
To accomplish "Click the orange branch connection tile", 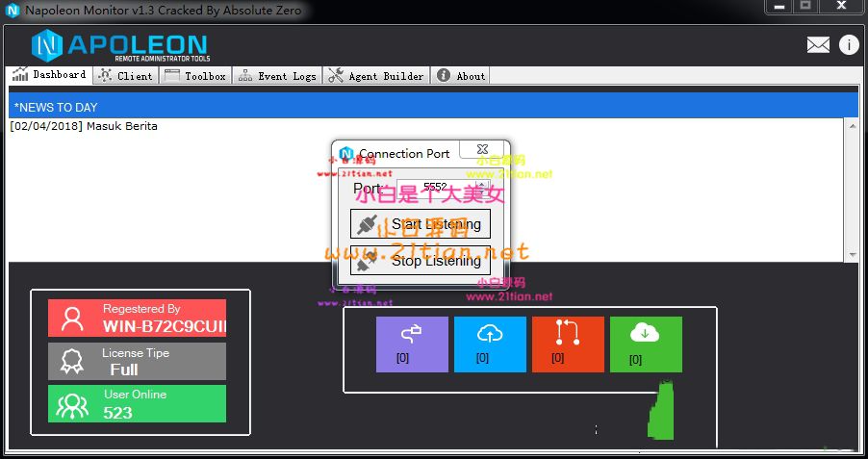I will point(568,344).
